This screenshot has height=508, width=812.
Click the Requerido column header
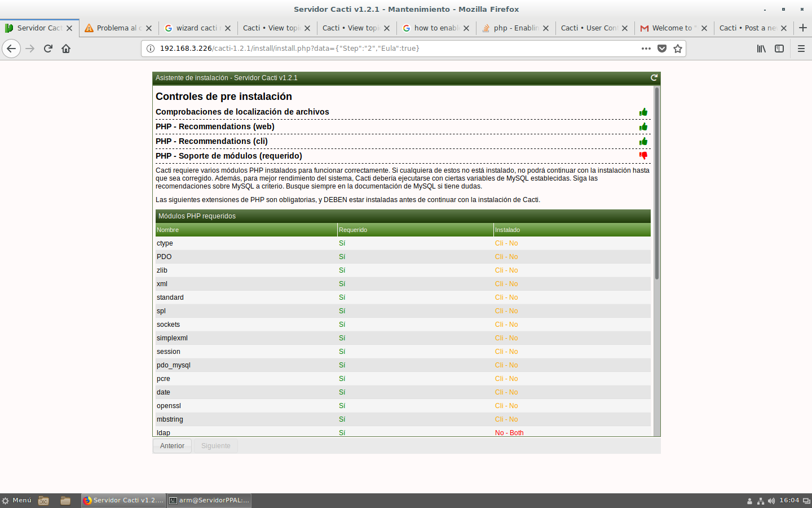416,230
